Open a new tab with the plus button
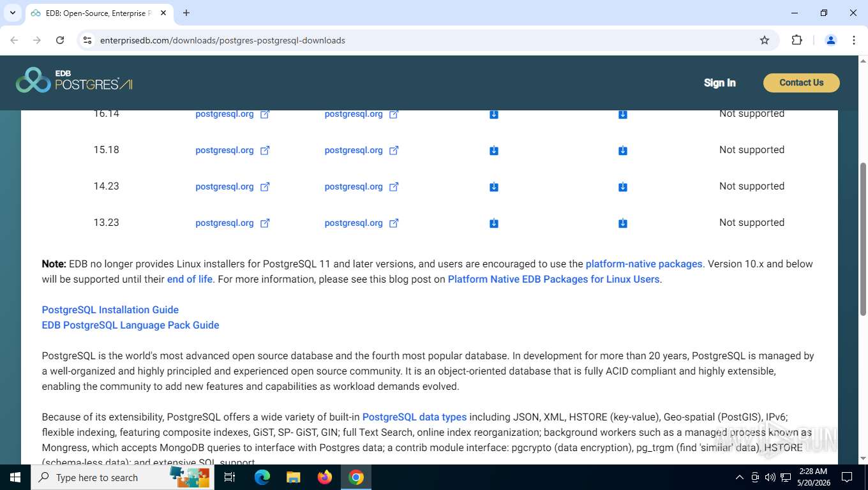This screenshot has height=490, width=868. click(x=186, y=13)
